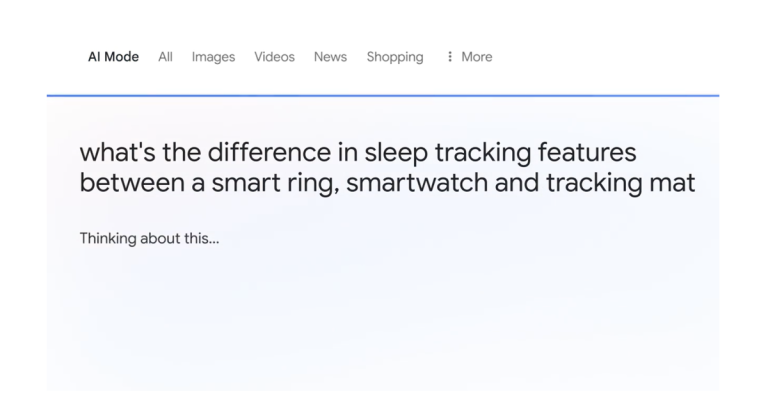Switch to the AI Mode tab

pyautogui.click(x=114, y=57)
